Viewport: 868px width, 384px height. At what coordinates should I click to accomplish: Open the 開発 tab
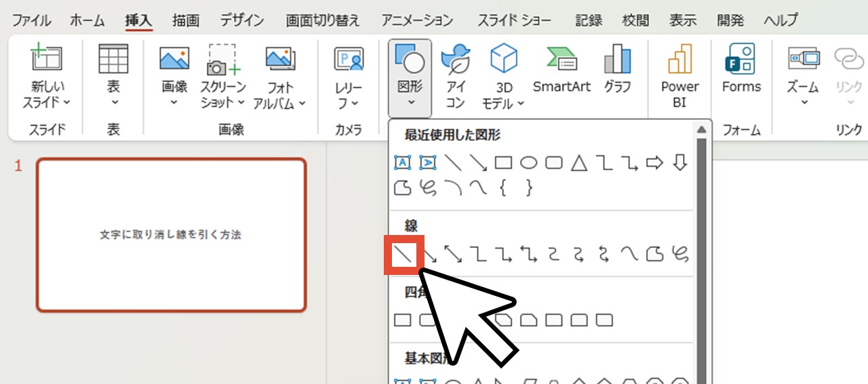[730, 20]
